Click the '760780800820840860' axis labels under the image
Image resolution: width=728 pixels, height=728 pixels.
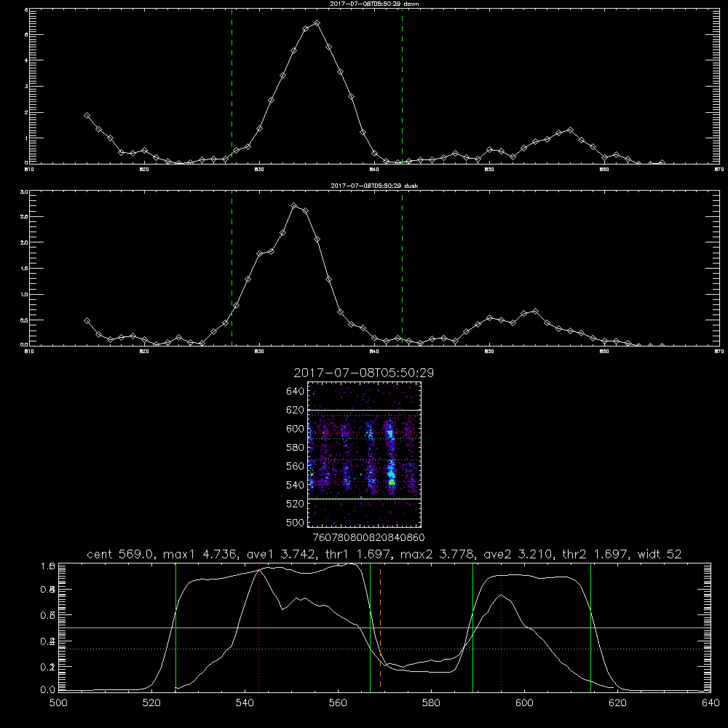coord(368,538)
